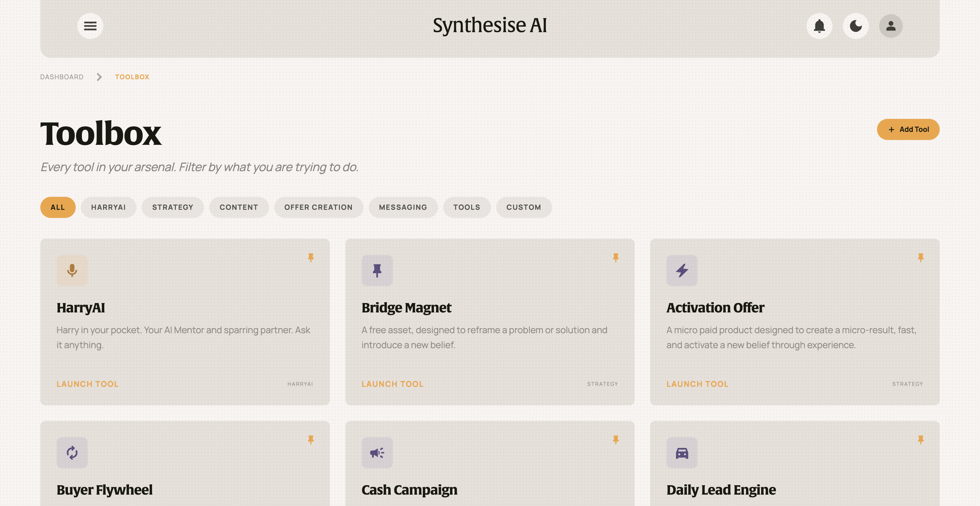Filter by OFFER CREATION category
Viewport: 980px width, 506px height.
click(318, 207)
